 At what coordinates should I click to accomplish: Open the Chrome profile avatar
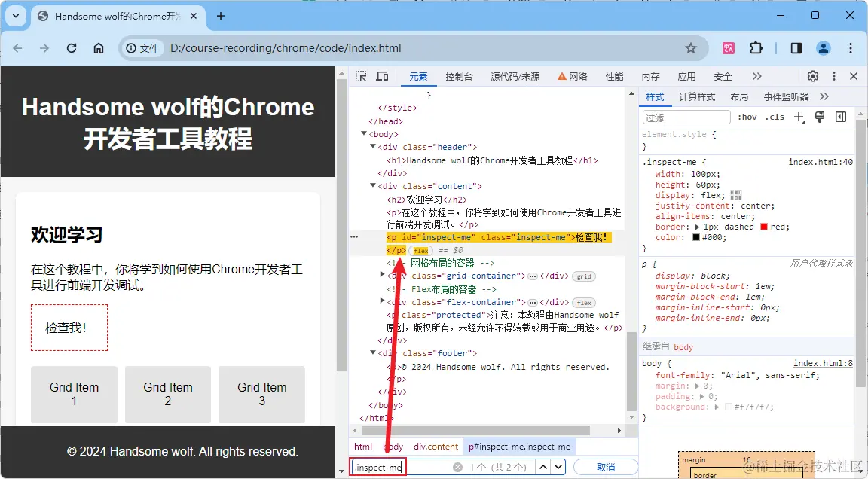[823, 48]
